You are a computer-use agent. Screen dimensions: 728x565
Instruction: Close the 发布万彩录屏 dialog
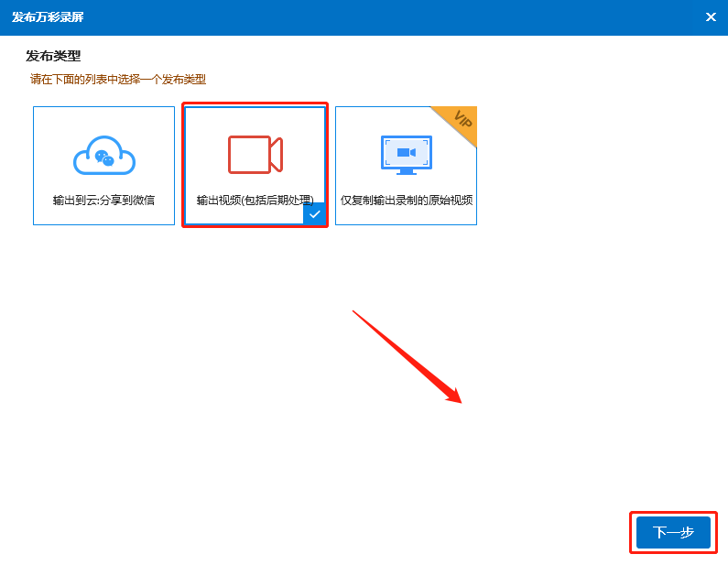(x=711, y=17)
